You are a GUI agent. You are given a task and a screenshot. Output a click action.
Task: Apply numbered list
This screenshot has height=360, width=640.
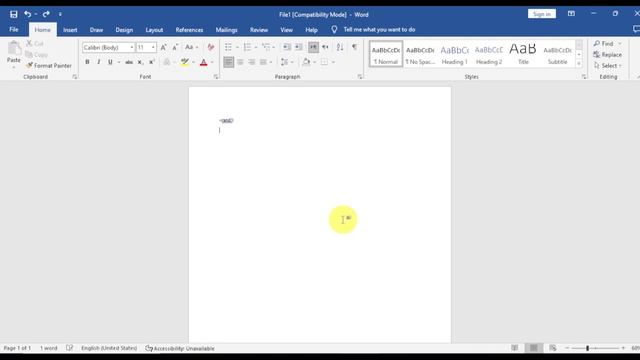pos(247,47)
